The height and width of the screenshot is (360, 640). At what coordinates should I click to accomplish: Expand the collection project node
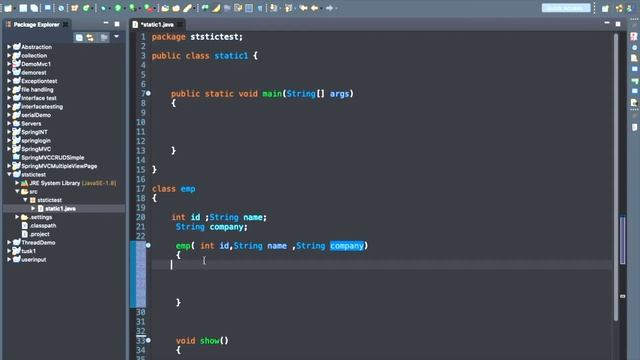click(9, 56)
